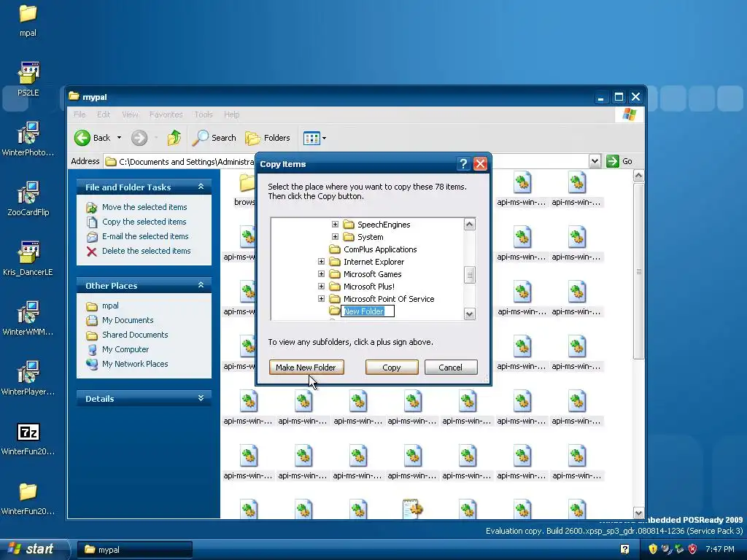Collapse the Other Places panel

tap(201, 285)
